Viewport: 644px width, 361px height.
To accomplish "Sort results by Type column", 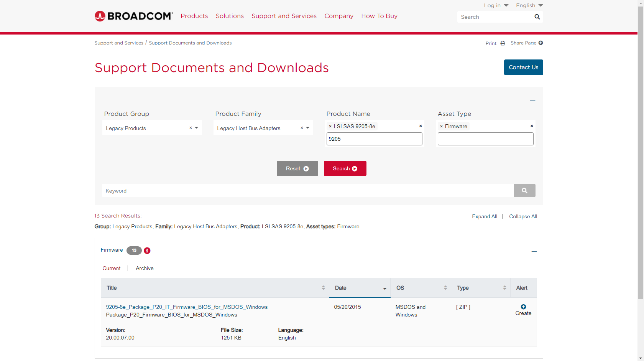I will (x=481, y=288).
